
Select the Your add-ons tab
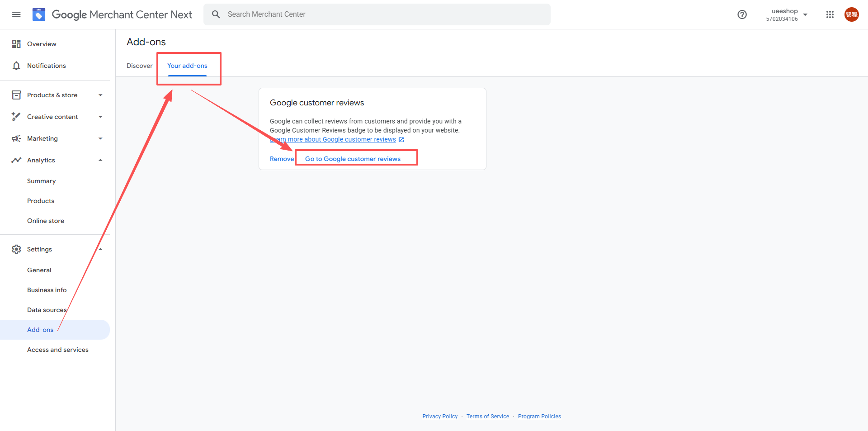187,66
